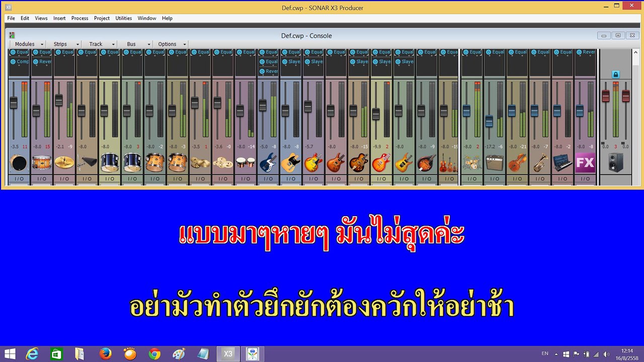The image size is (644, 362).
Task: Select the bongos strip icon
Action: click(245, 163)
